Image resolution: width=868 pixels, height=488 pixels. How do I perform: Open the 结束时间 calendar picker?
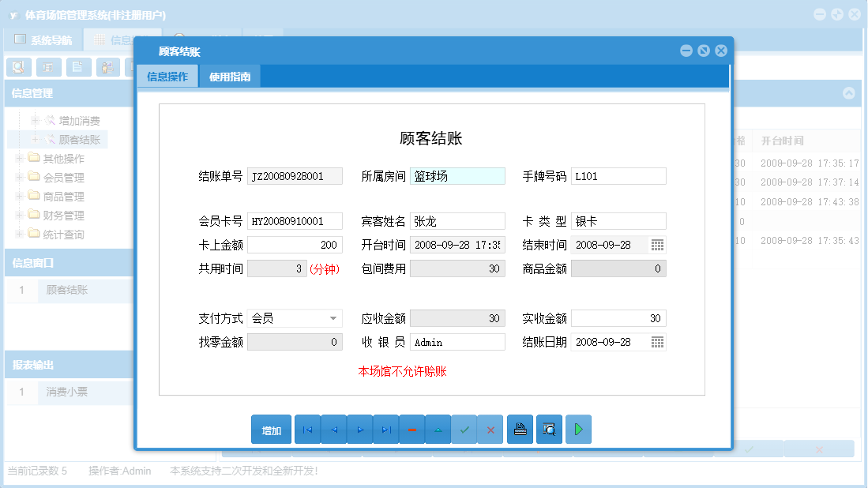(657, 245)
